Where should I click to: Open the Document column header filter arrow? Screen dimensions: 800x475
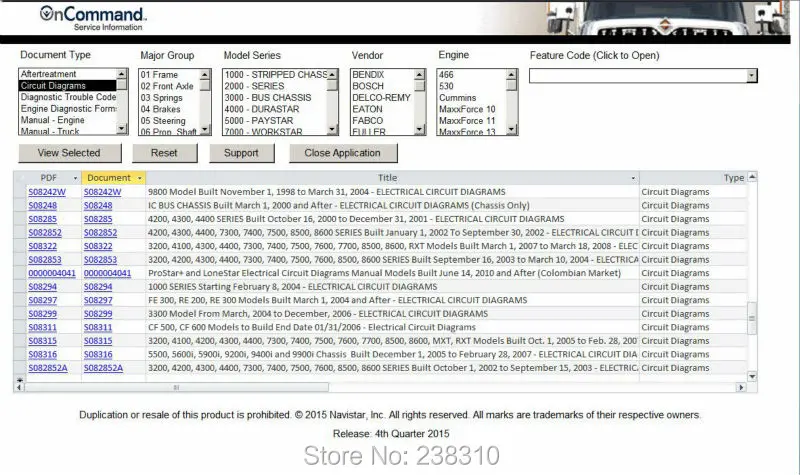(140, 178)
